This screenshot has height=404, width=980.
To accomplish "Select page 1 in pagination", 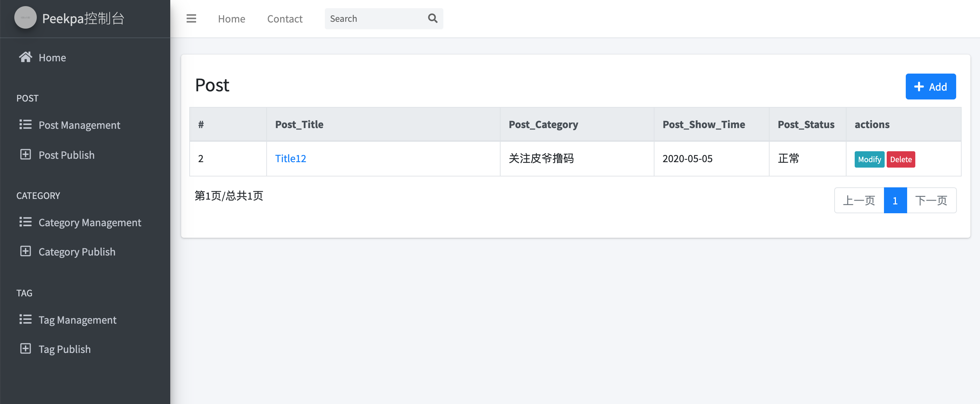I will (895, 200).
